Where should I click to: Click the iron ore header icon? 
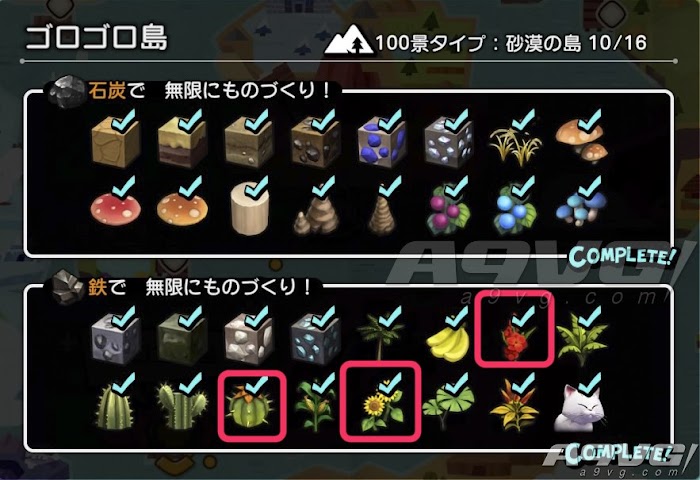(68, 288)
